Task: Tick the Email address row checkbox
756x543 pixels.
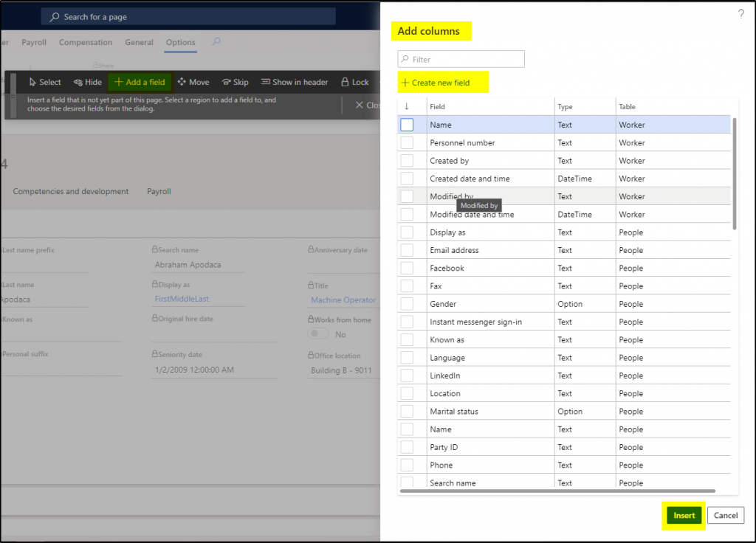Action: [407, 249]
